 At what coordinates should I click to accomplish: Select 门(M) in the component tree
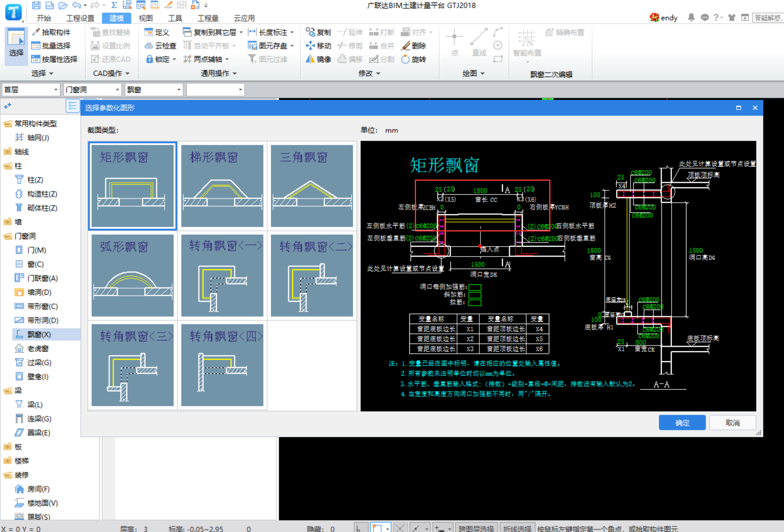tap(37, 250)
